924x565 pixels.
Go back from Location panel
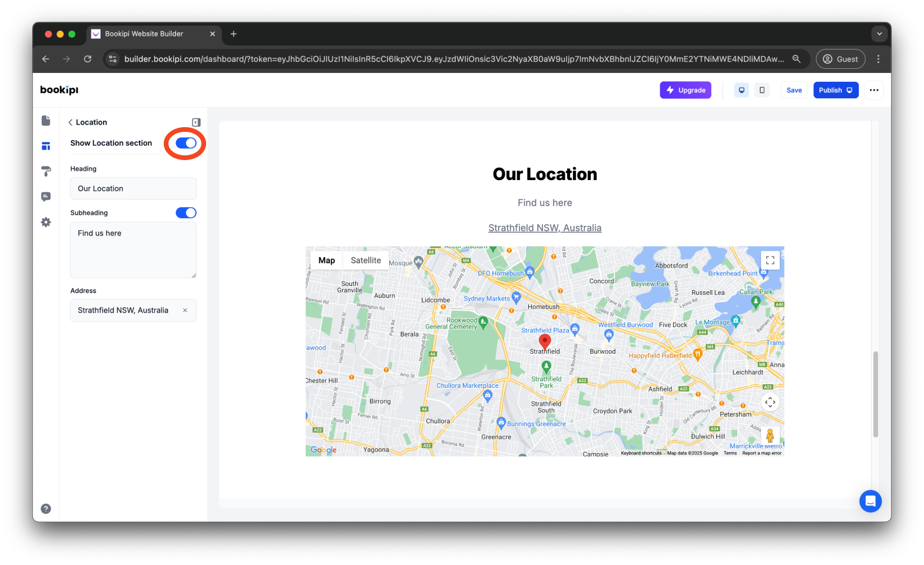(x=71, y=122)
